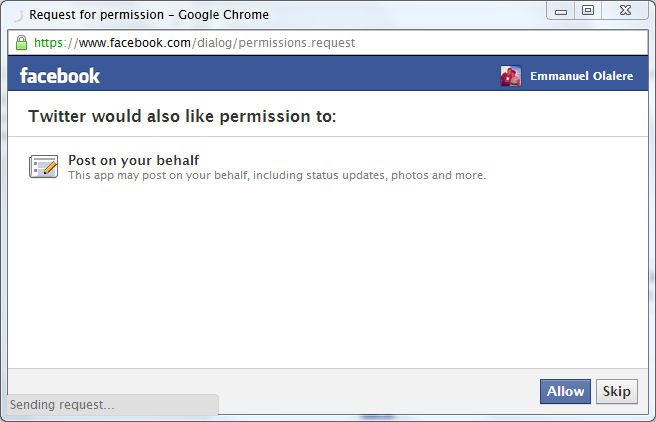Click the page loading spinner in title bar
Viewport: 656px width, 422px height.
(18, 16)
